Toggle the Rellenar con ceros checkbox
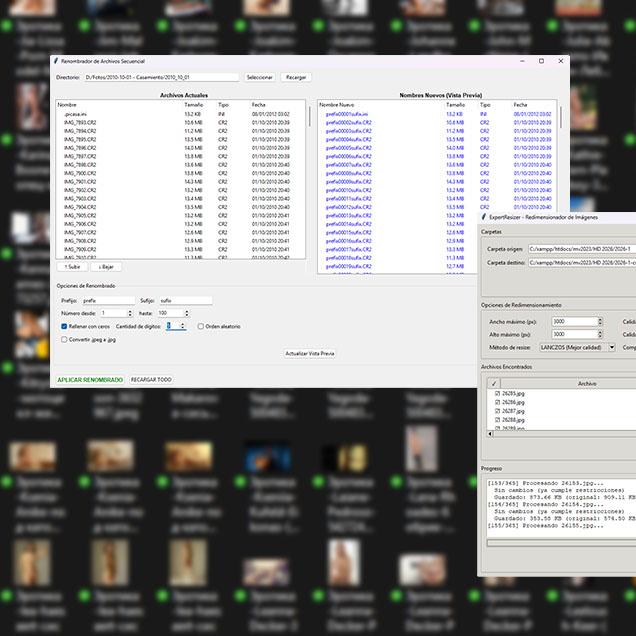The width and height of the screenshot is (636, 636). click(x=65, y=326)
